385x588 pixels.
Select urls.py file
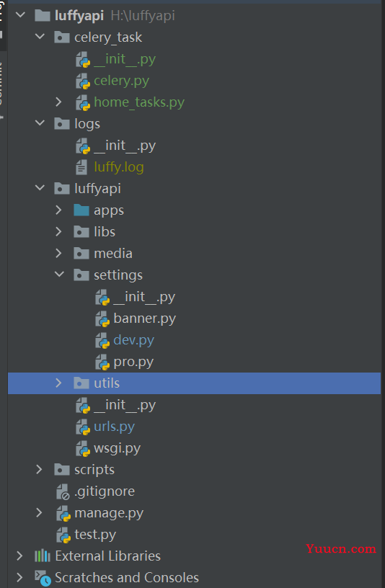pyautogui.click(x=114, y=427)
